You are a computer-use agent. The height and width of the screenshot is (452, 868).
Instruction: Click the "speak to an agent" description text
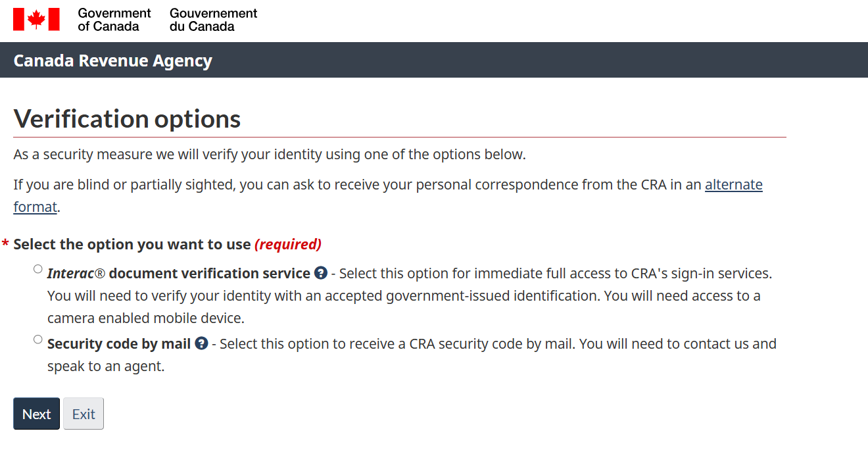tap(105, 366)
